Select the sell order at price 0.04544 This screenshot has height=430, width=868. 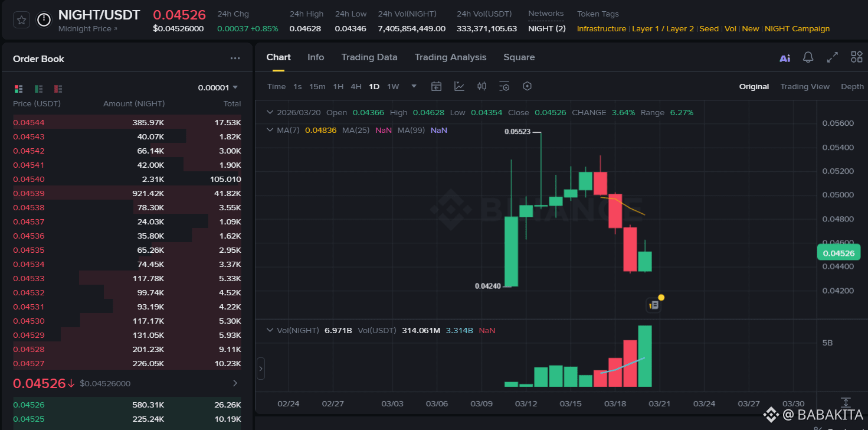[127, 122]
